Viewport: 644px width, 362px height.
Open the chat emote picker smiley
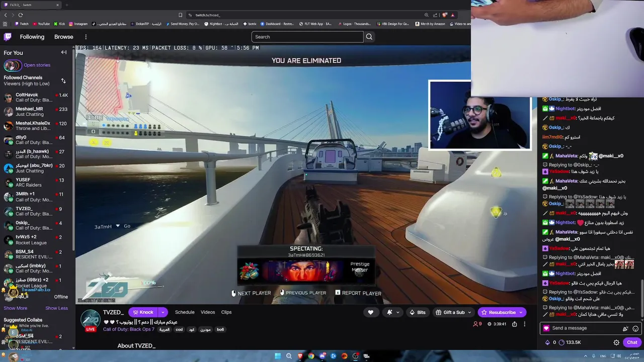tap(635, 329)
